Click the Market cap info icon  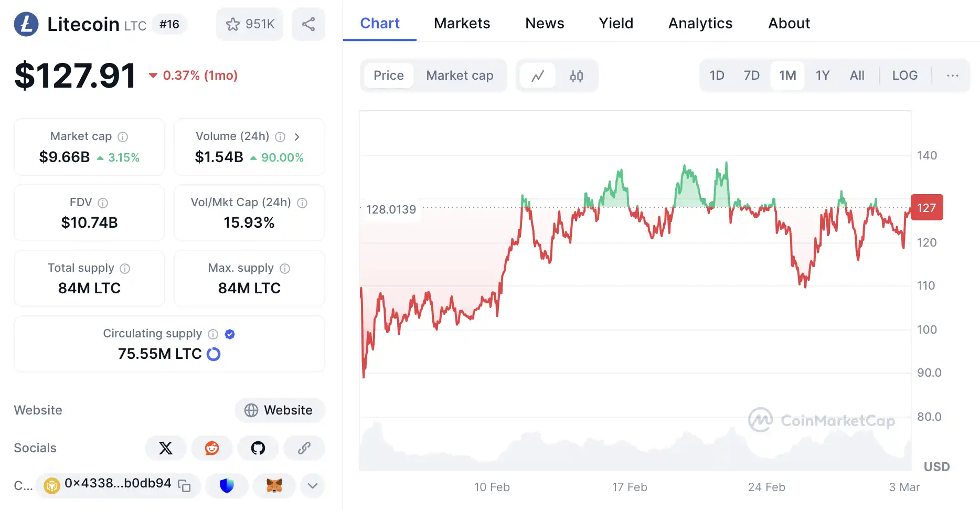click(x=123, y=137)
